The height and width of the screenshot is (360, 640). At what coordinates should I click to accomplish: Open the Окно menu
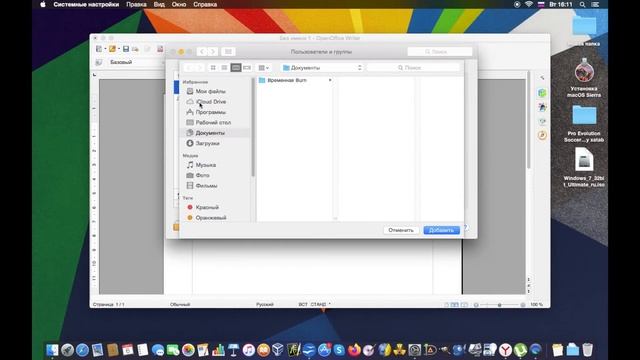pos(179,4)
